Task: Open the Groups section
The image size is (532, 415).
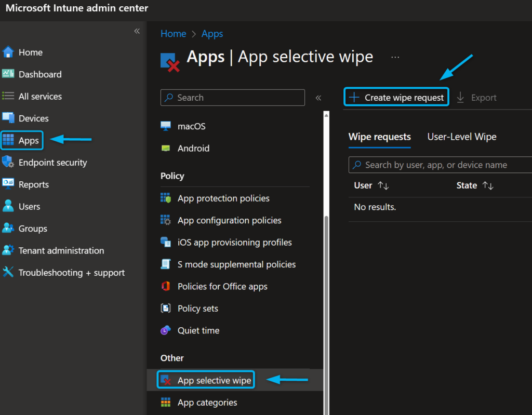Action: click(x=32, y=228)
